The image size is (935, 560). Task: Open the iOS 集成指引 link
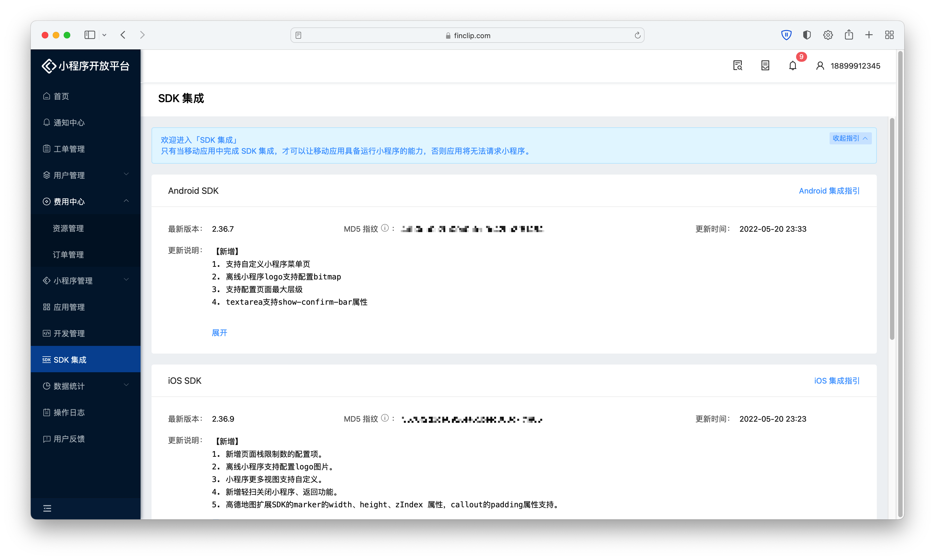pyautogui.click(x=836, y=381)
